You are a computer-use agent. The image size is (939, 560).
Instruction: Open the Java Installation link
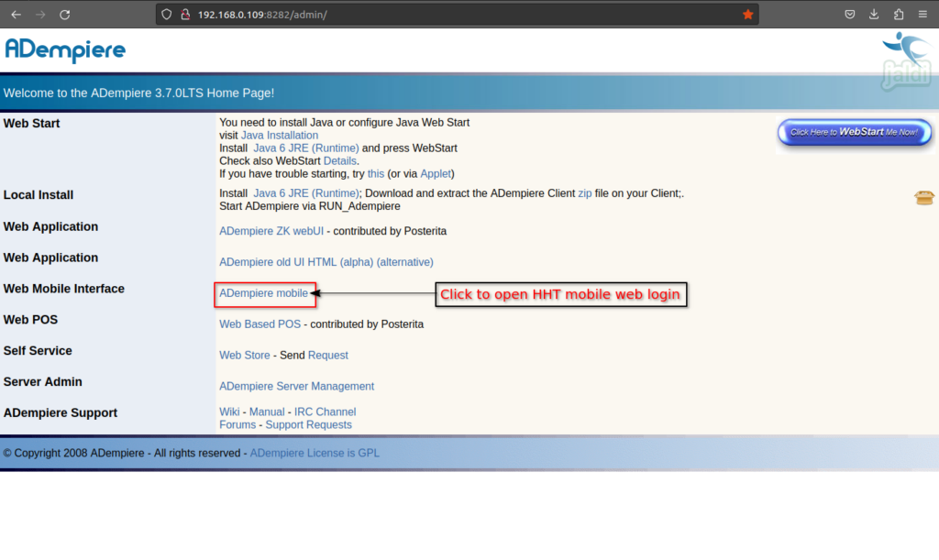pos(280,136)
